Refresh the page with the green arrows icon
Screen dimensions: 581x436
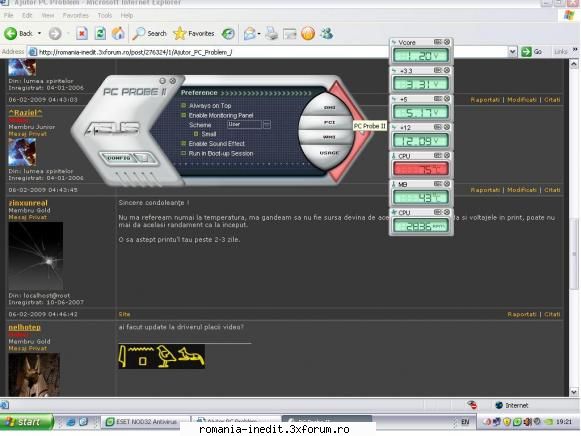(100, 34)
